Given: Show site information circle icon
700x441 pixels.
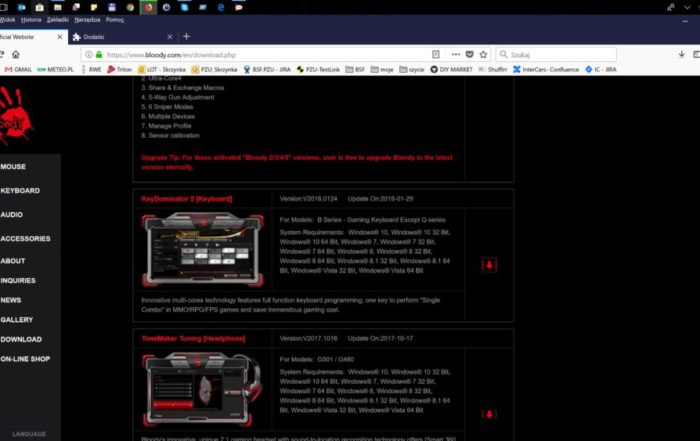Looking at the screenshot, I should click(89, 54).
